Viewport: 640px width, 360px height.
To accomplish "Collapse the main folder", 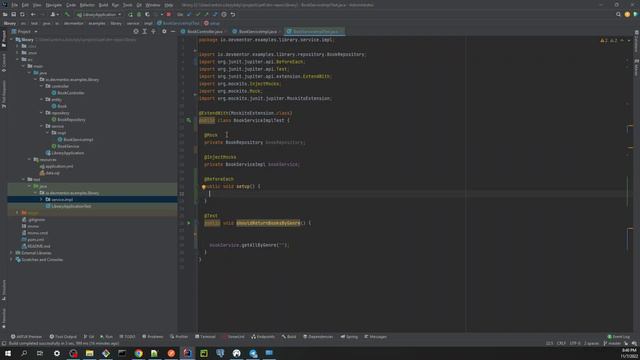I will [x=24, y=66].
